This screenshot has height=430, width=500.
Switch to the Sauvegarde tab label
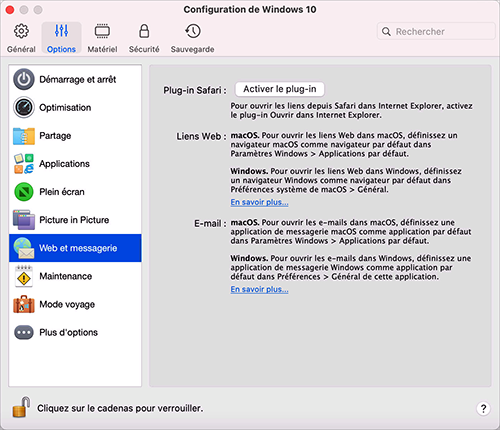click(192, 49)
